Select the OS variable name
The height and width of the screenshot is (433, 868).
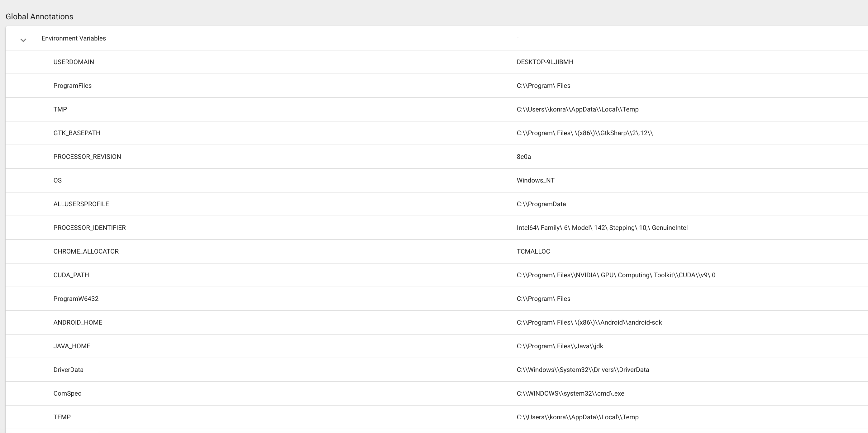coord(58,180)
